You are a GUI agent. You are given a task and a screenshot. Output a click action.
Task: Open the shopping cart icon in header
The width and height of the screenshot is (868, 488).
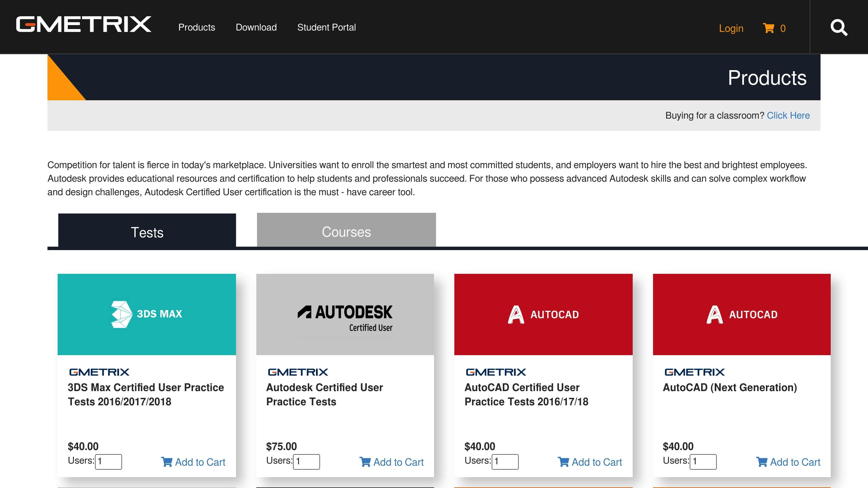(768, 28)
